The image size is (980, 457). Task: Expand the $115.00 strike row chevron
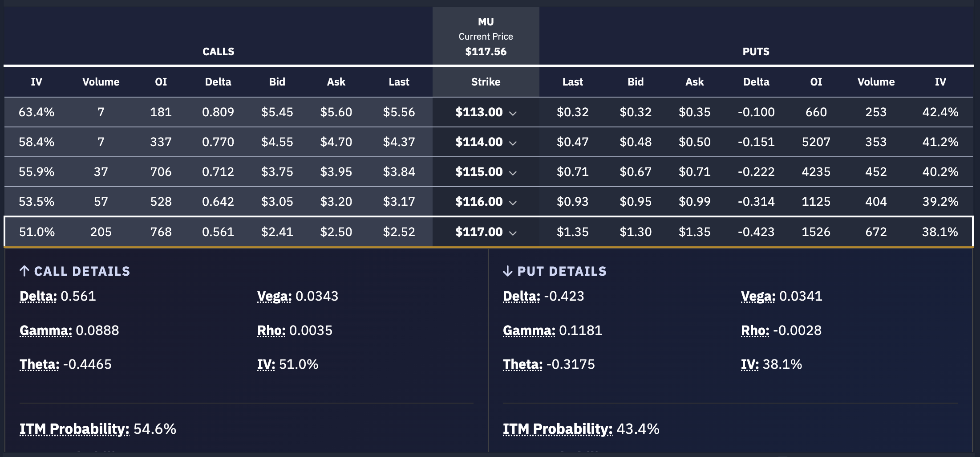point(513,173)
